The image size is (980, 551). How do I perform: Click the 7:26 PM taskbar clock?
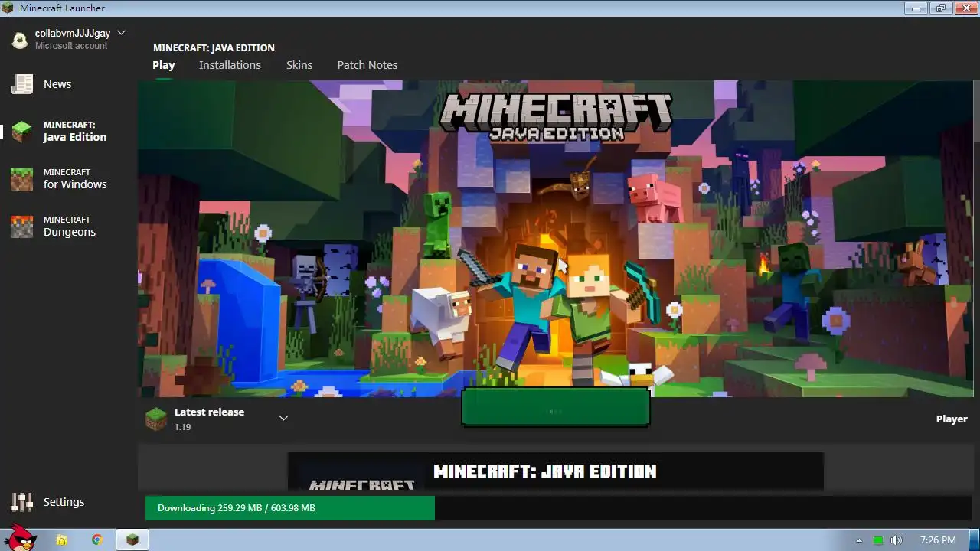(x=938, y=540)
